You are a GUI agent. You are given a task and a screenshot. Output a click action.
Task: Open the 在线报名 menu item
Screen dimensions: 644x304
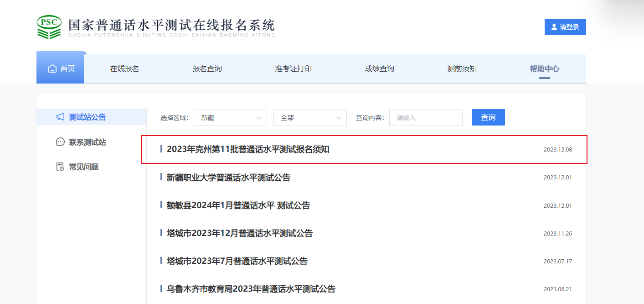(x=124, y=69)
